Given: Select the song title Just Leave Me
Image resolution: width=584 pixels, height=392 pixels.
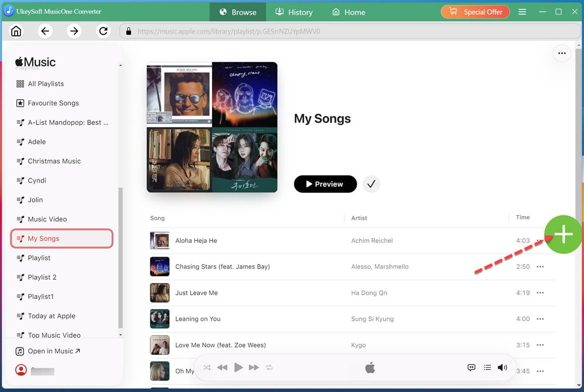Looking at the screenshot, I should click(x=197, y=293).
